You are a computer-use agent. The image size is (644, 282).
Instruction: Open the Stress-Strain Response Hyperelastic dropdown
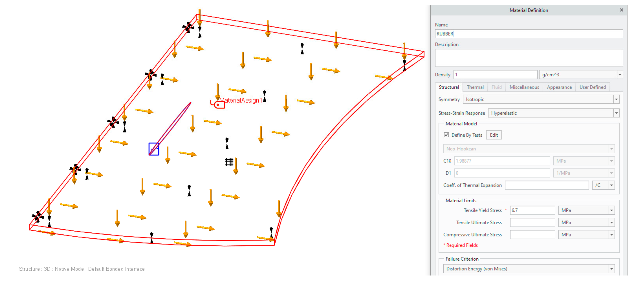(616, 113)
